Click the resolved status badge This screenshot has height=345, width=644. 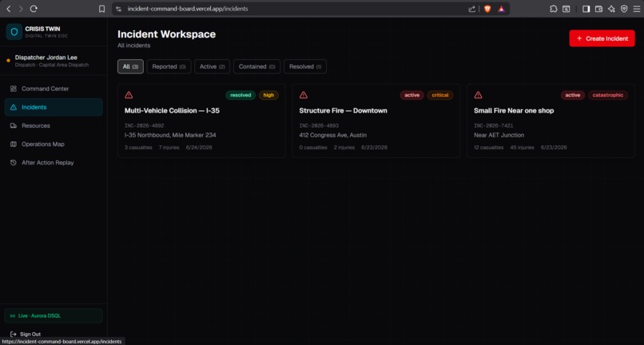tap(241, 95)
